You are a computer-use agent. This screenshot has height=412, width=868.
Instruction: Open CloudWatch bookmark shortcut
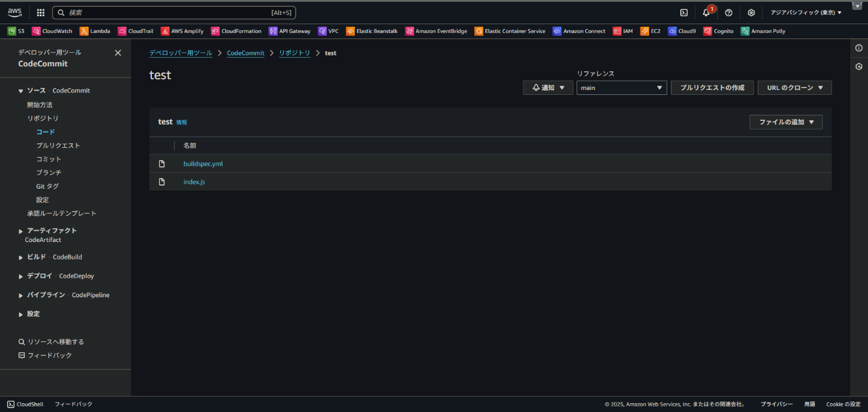click(x=52, y=31)
